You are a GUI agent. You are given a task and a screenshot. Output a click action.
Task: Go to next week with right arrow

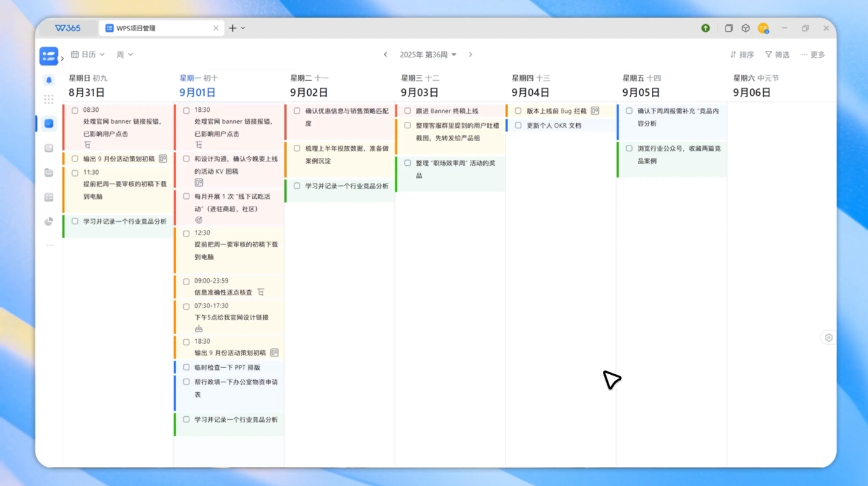(471, 55)
